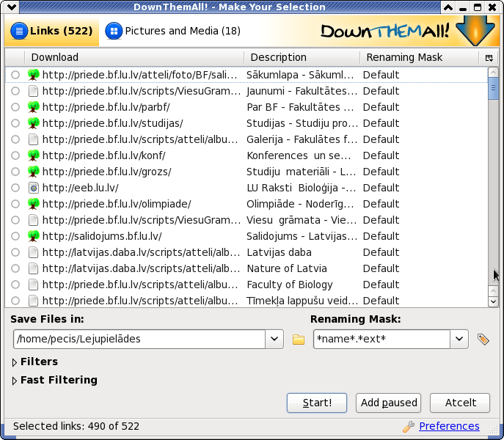Screen dimensions: 504x440
Task: Click the page icon of the Galerija row
Action: coord(34,139)
